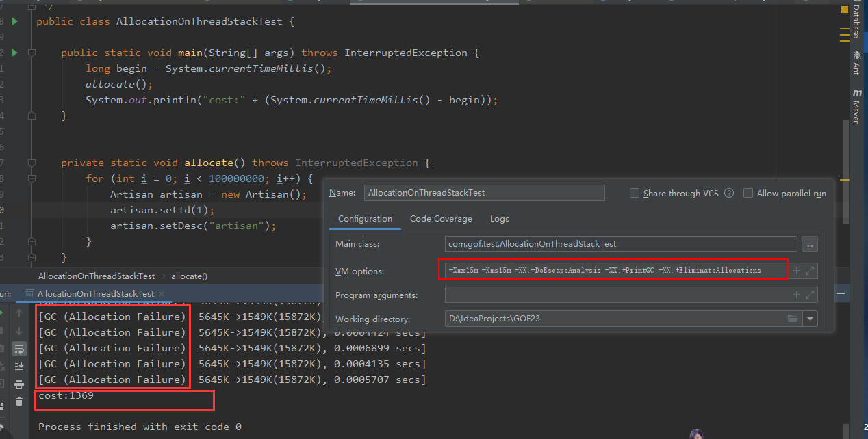Switch to the Configuration tab
Screen dimensions: 868x439
click(365, 219)
